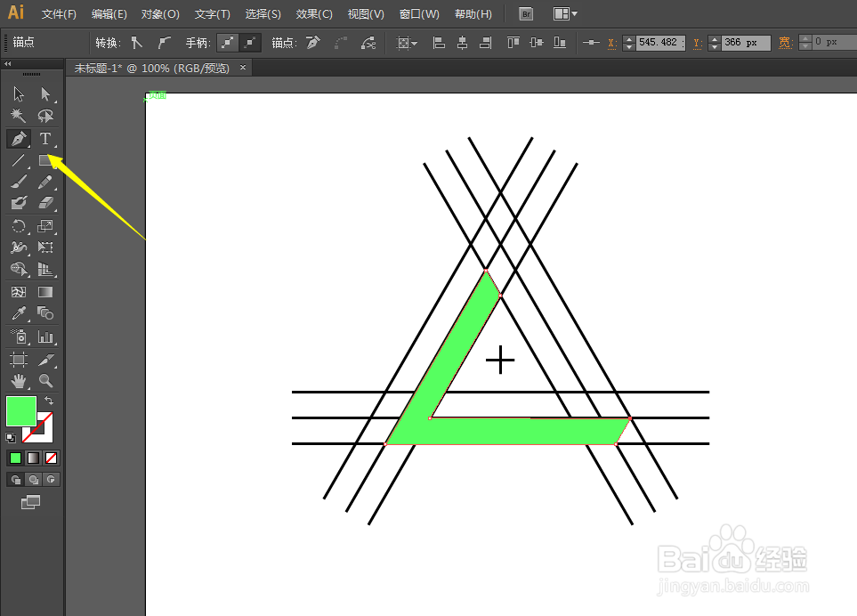Select the Gradient tool

[x=45, y=292]
